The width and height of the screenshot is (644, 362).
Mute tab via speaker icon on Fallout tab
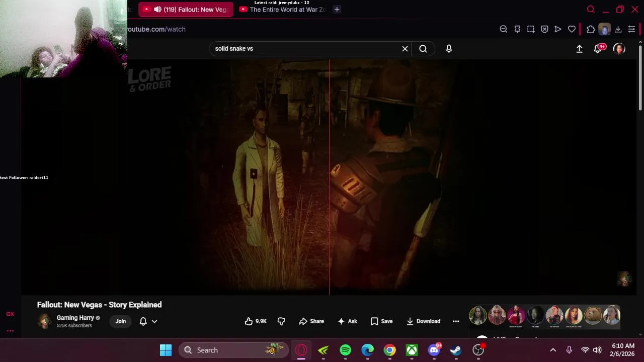[x=157, y=10]
